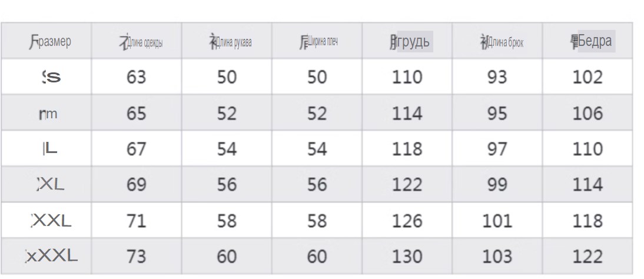Click the xXXL size row label
Image resolution: width=644 pixels, height=279 pixels.
[x=51, y=257]
